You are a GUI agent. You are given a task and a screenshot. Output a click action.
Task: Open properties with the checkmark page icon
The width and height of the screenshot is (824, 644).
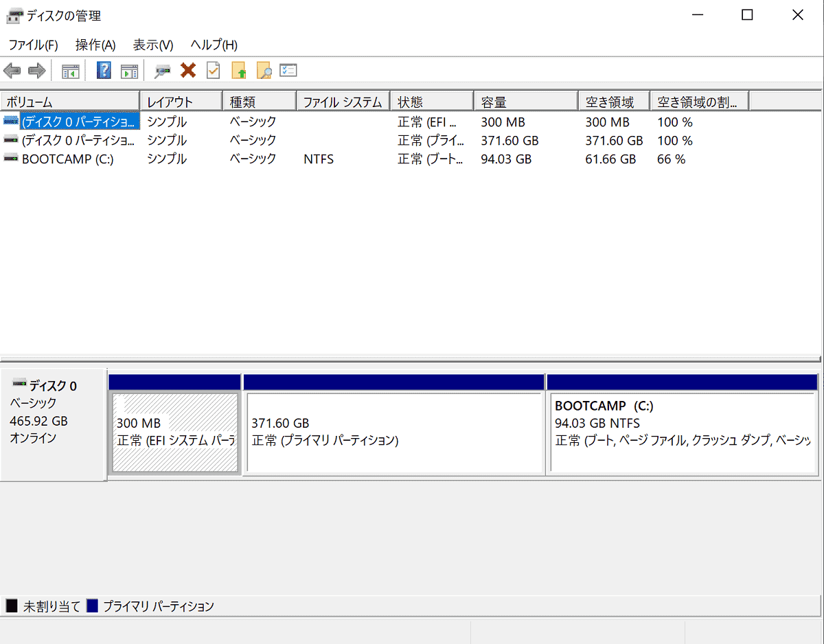click(214, 70)
